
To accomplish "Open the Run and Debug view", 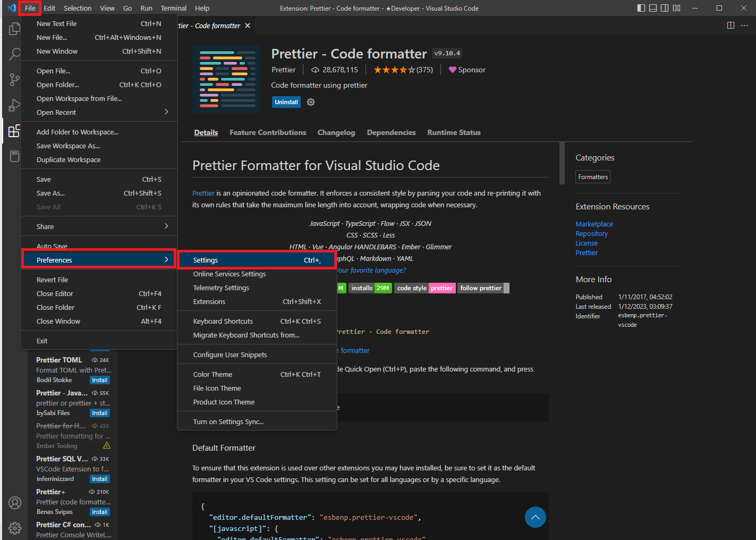I will click(14, 105).
